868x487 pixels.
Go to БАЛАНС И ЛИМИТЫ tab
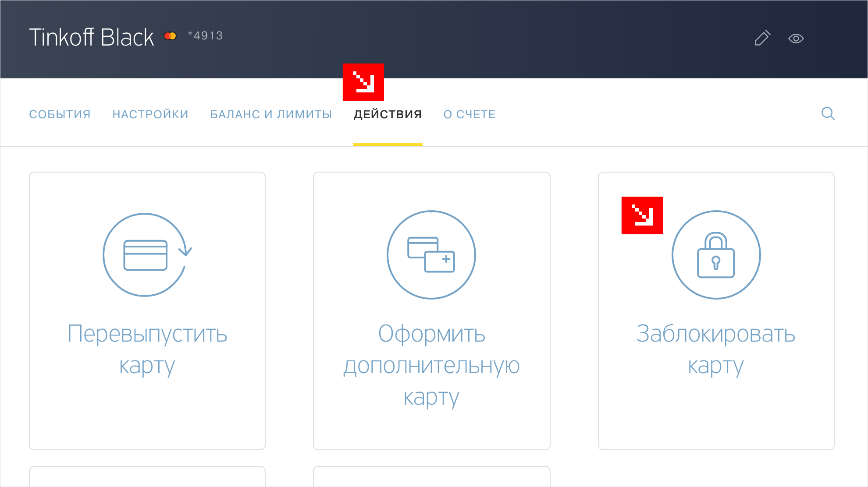click(x=271, y=114)
